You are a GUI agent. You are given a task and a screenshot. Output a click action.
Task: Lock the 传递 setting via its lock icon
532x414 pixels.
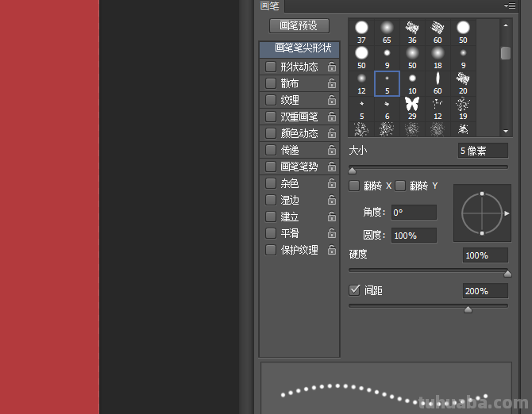point(331,151)
